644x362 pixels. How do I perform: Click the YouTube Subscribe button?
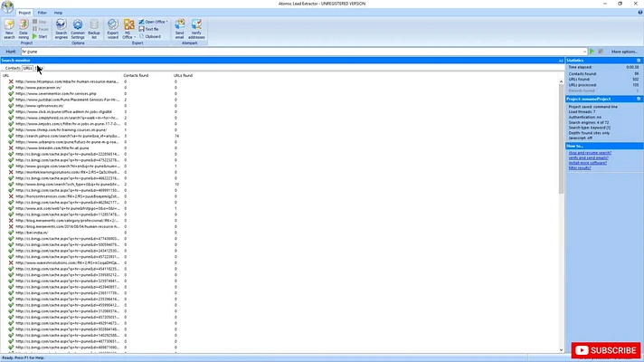(605, 350)
